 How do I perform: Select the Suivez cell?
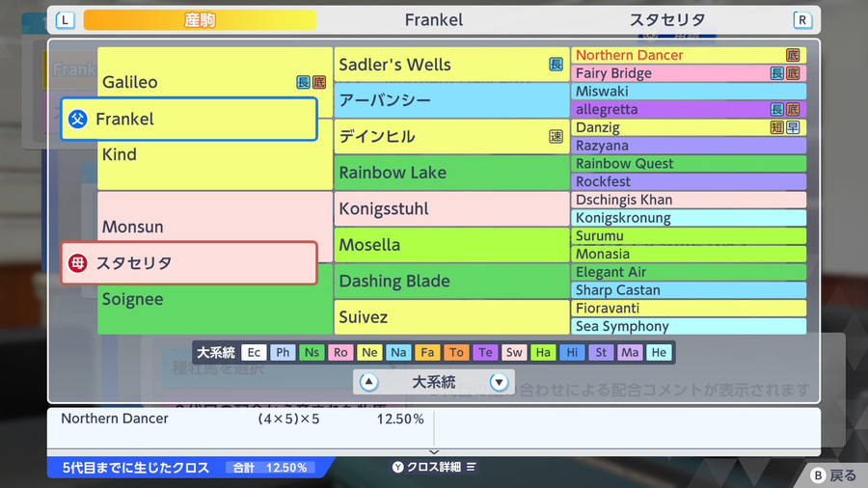tap(451, 317)
